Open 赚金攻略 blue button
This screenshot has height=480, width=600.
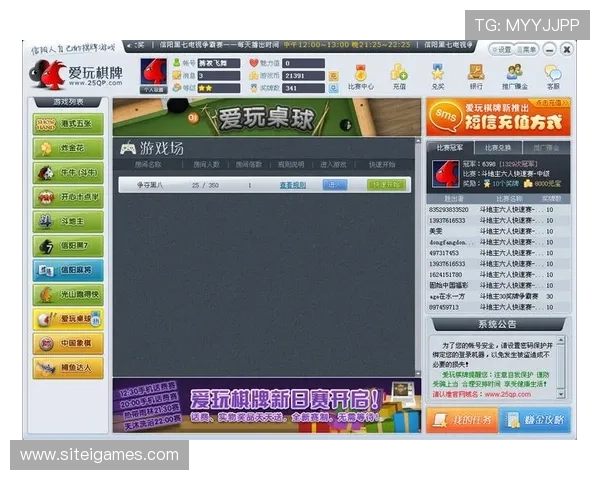tap(535, 420)
